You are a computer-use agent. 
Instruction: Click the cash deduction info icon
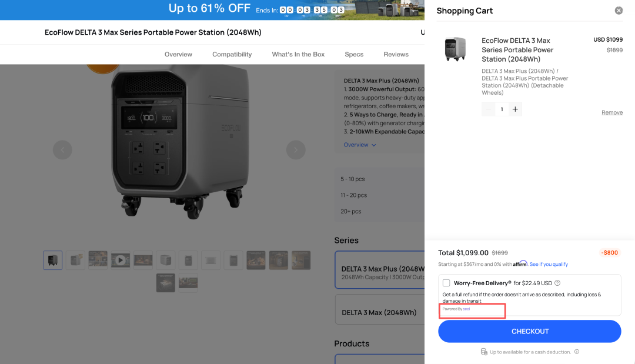pos(577,352)
